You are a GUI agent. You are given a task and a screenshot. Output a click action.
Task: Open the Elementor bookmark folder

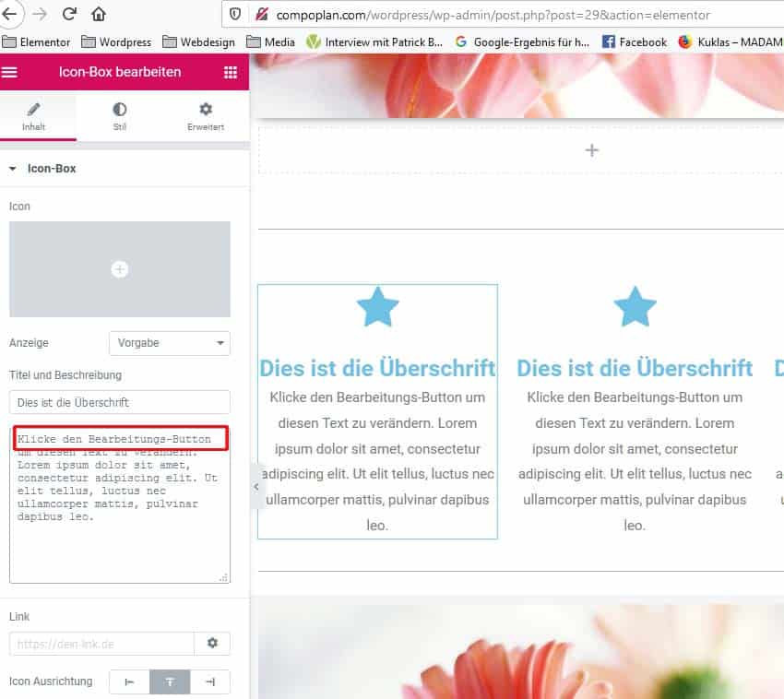(x=36, y=42)
